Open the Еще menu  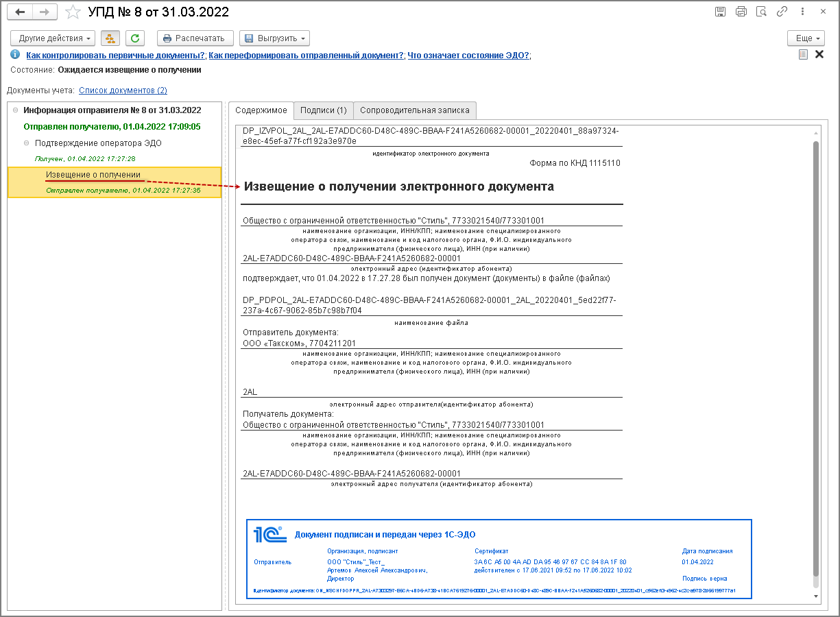click(x=805, y=38)
